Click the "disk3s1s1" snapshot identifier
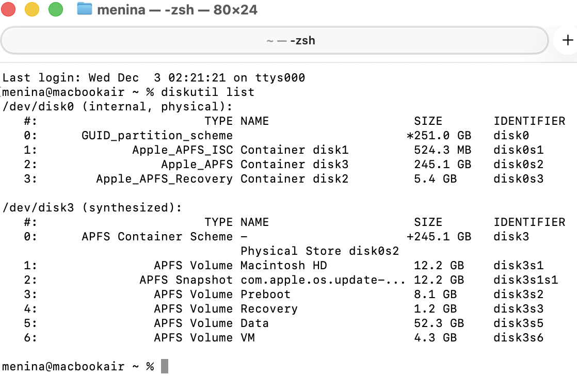Image resolution: width=577 pixels, height=392 pixels. coord(526,280)
